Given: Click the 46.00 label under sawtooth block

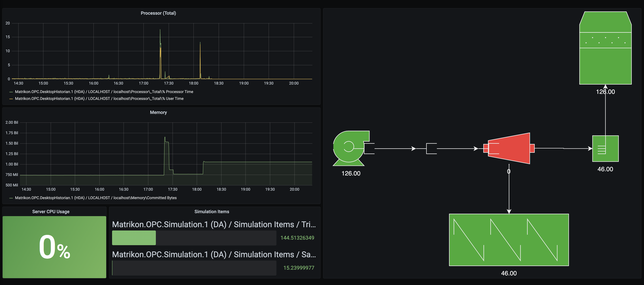Looking at the screenshot, I should click(509, 273).
